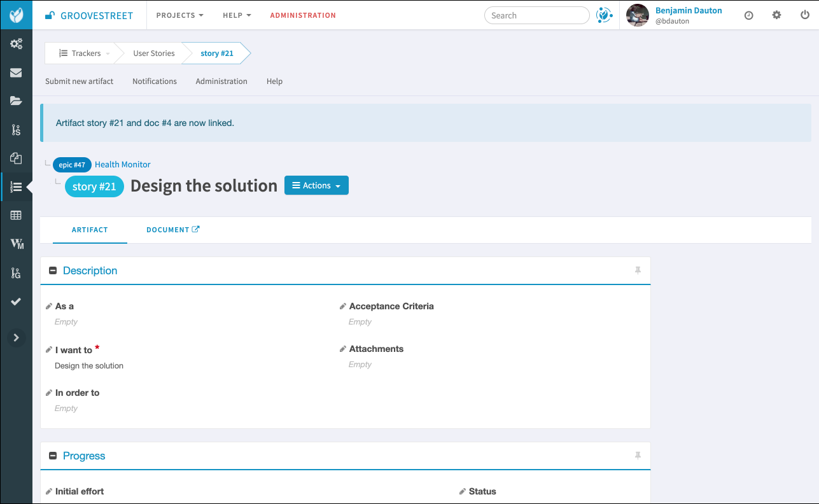819x504 pixels.
Task: Open the Help dropdown in top bar
Action: pos(237,15)
